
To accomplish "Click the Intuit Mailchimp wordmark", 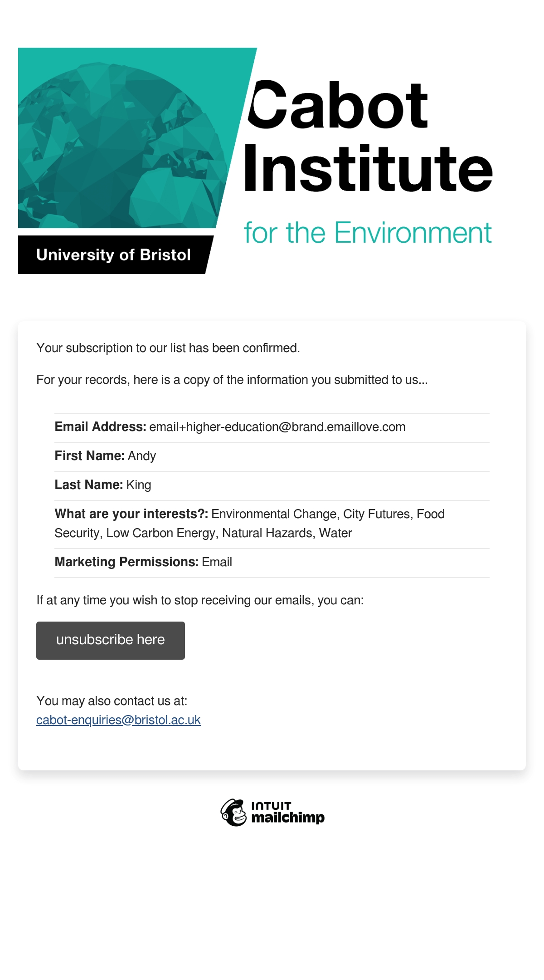I will click(288, 813).
